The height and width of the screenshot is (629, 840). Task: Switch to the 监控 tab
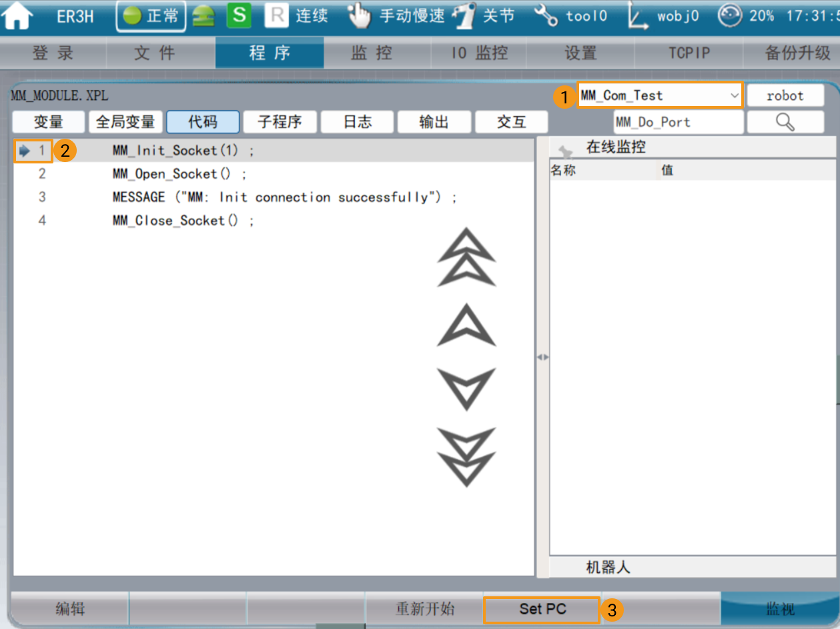click(378, 53)
